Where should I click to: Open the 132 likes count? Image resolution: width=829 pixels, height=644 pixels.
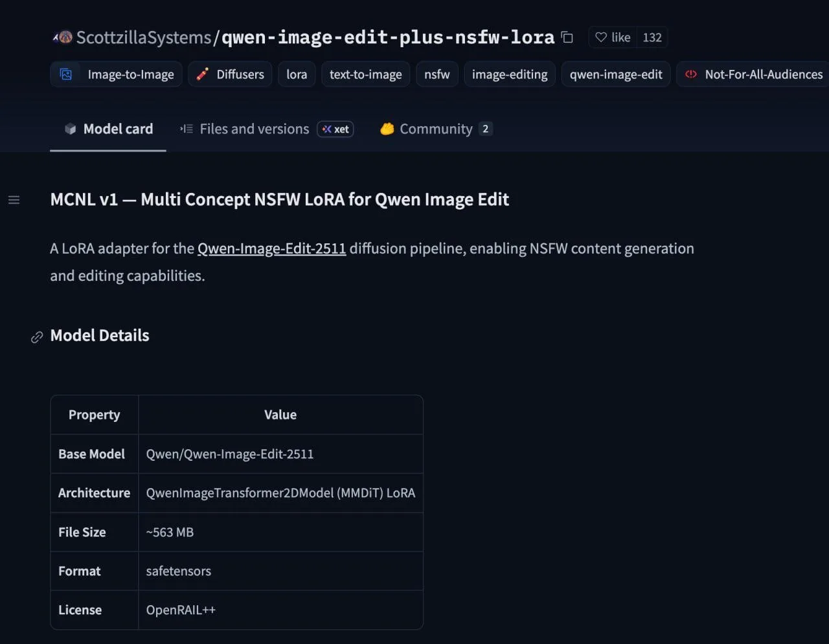tap(652, 38)
